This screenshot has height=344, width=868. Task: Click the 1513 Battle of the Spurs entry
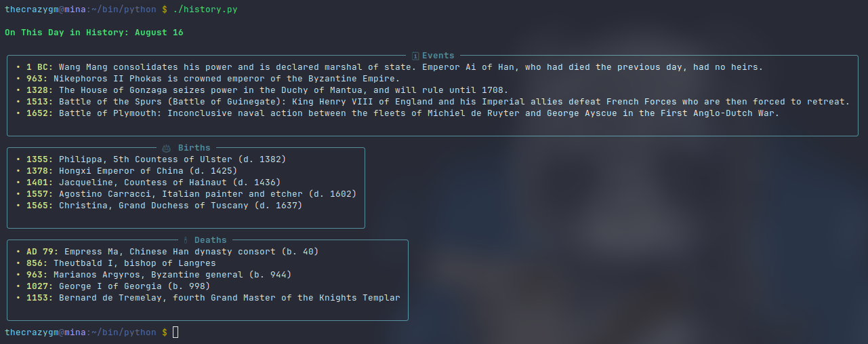click(x=433, y=102)
